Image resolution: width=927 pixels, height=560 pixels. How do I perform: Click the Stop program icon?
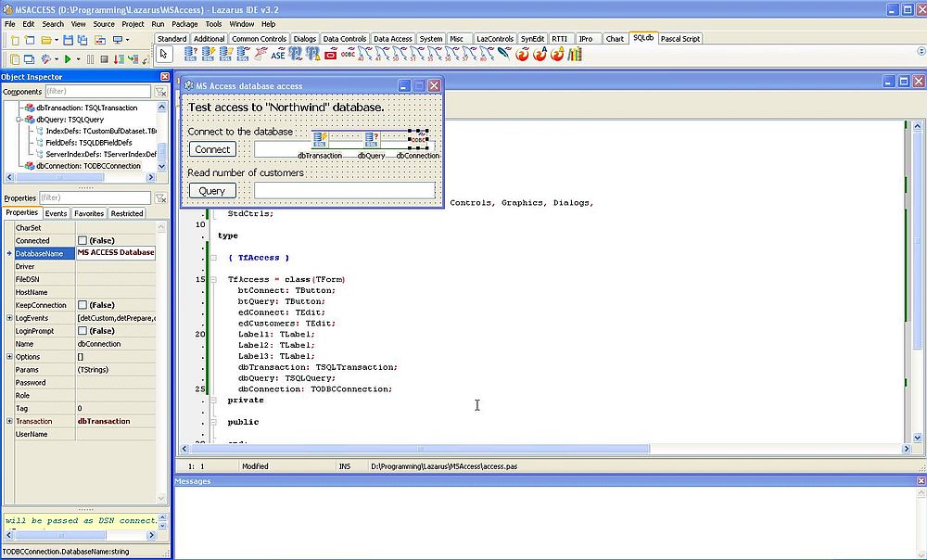pos(104,59)
